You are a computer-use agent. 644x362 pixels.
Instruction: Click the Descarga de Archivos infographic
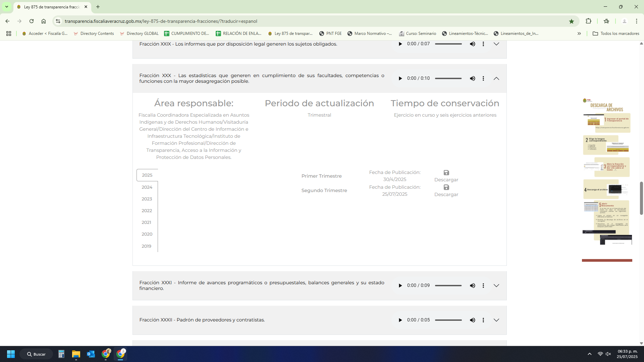click(x=607, y=171)
